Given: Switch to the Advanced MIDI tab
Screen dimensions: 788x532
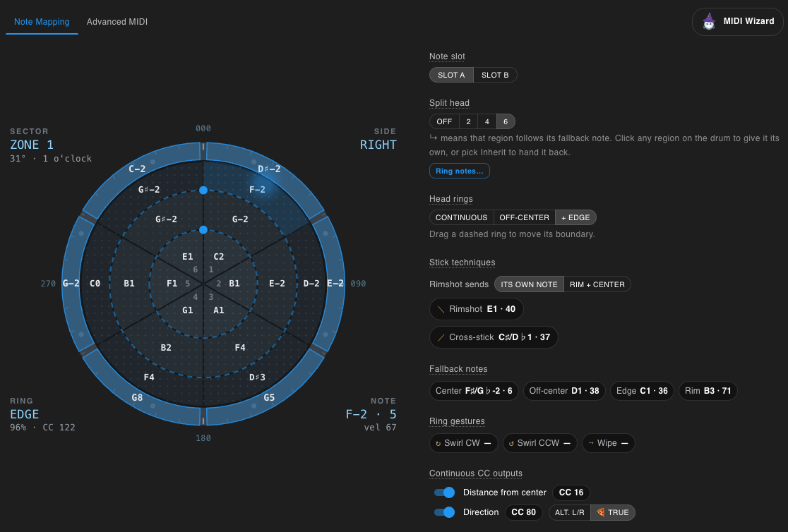Looking at the screenshot, I should click(x=117, y=22).
